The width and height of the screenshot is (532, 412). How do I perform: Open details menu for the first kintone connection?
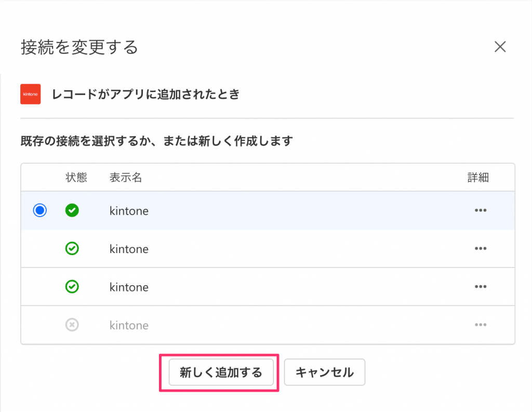tap(481, 210)
